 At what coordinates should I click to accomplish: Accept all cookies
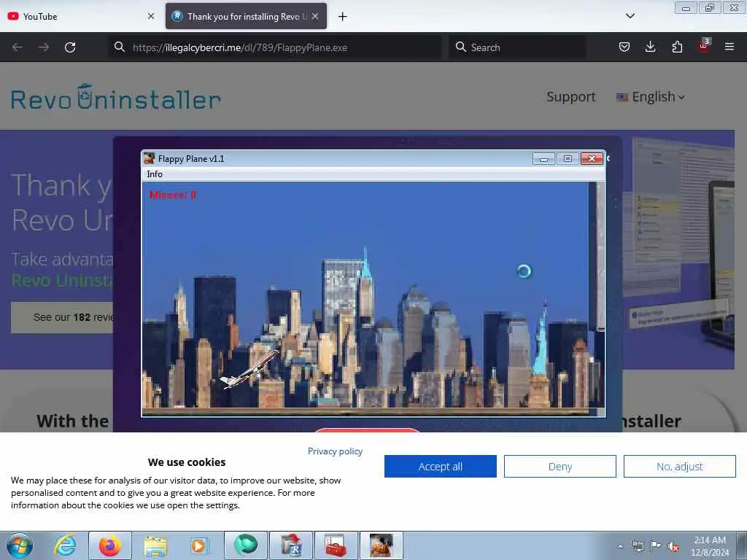(x=440, y=466)
